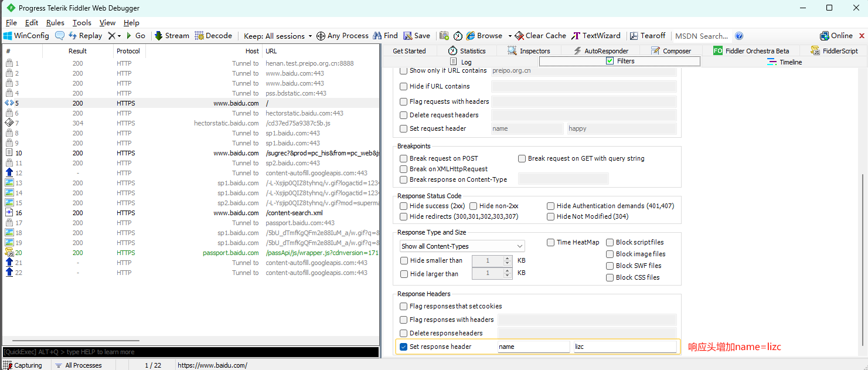Click All Processes in status bar
Screen dimensions: 868x370
pyautogui.click(x=78, y=365)
